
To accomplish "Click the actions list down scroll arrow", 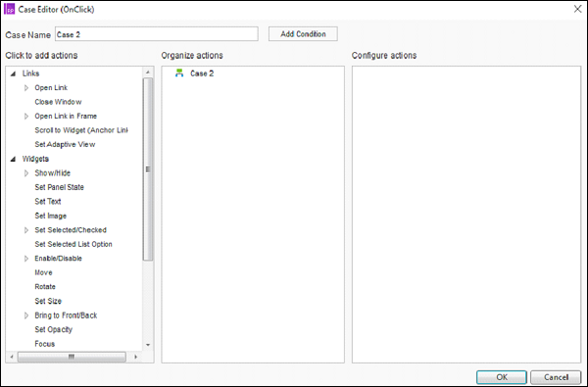I will click(148, 345).
